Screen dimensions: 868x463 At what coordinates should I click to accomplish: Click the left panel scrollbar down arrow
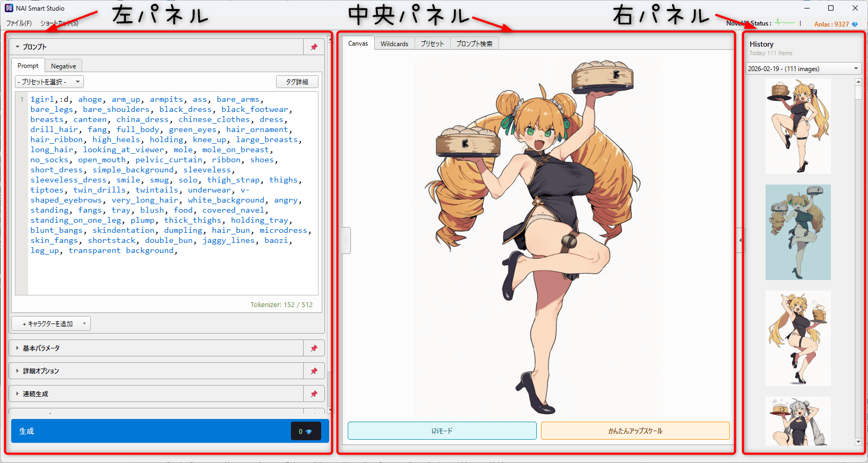(x=330, y=410)
